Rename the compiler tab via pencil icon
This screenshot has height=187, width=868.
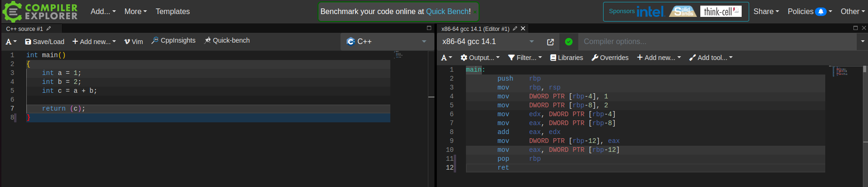coord(515,29)
